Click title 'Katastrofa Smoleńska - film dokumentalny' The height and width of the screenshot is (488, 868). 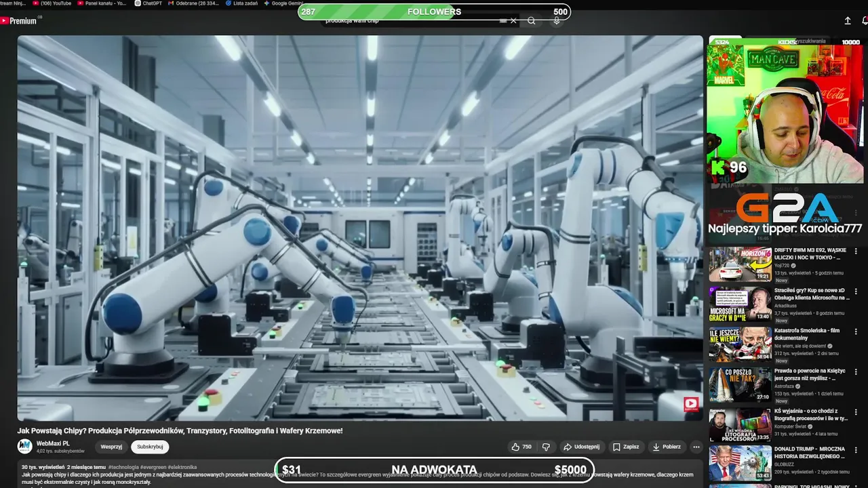pos(807,334)
